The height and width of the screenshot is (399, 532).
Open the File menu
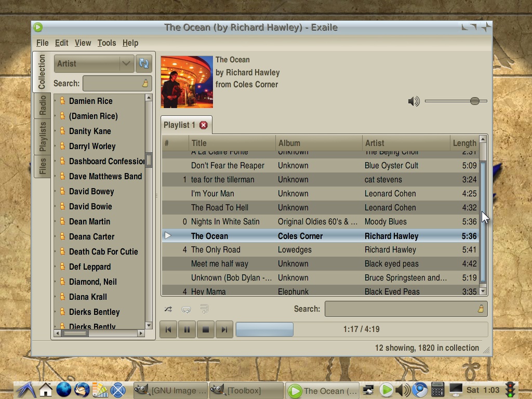(43, 43)
